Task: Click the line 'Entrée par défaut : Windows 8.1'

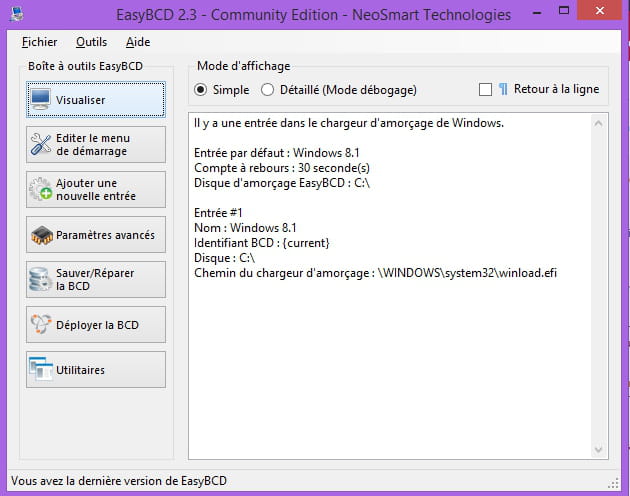Action: pos(276,153)
